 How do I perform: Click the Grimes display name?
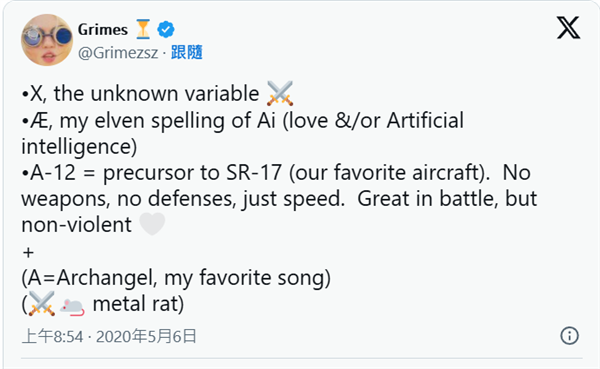coord(103,29)
